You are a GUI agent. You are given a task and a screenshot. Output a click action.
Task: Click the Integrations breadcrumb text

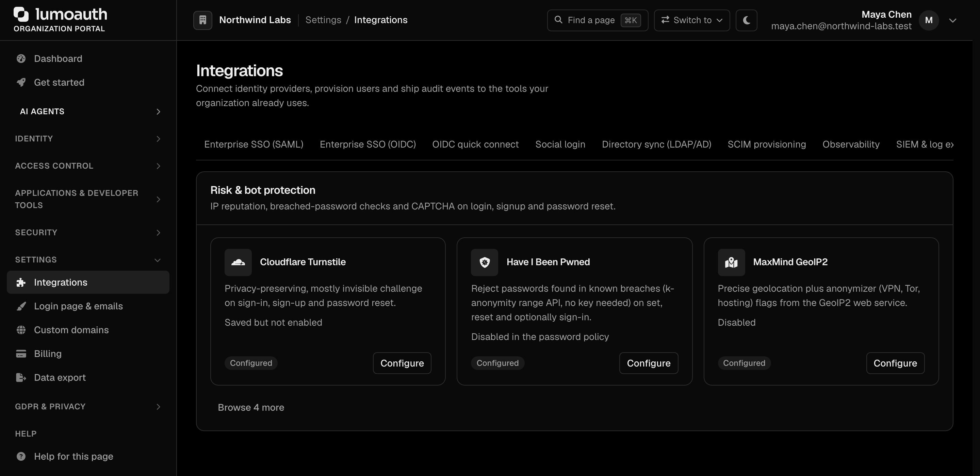[380, 20]
